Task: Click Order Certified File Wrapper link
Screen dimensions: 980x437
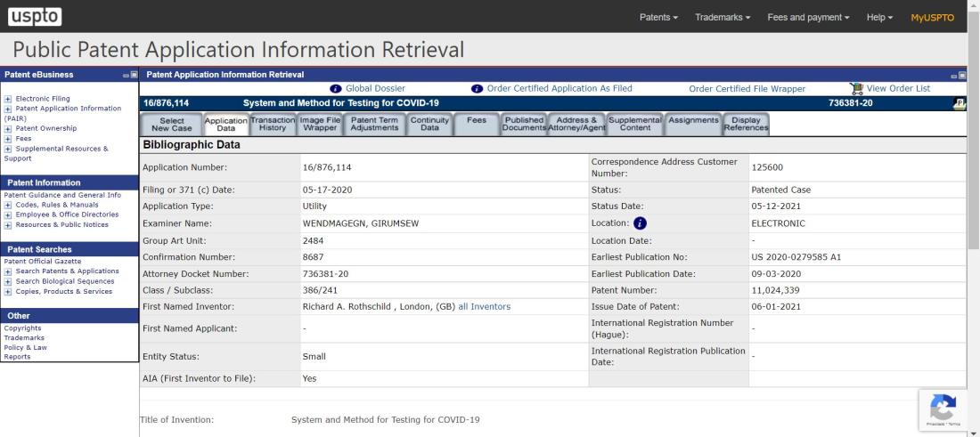Action: click(x=747, y=89)
